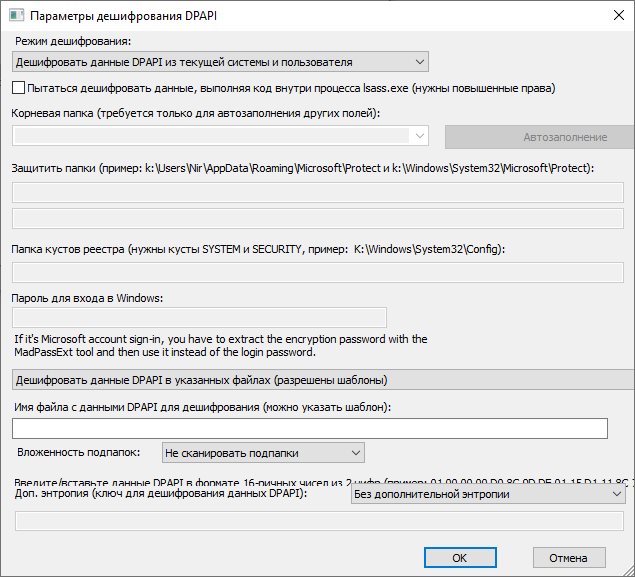Open the Режим дешифрования dropdown
This screenshot has height=577, width=635.
click(220, 62)
